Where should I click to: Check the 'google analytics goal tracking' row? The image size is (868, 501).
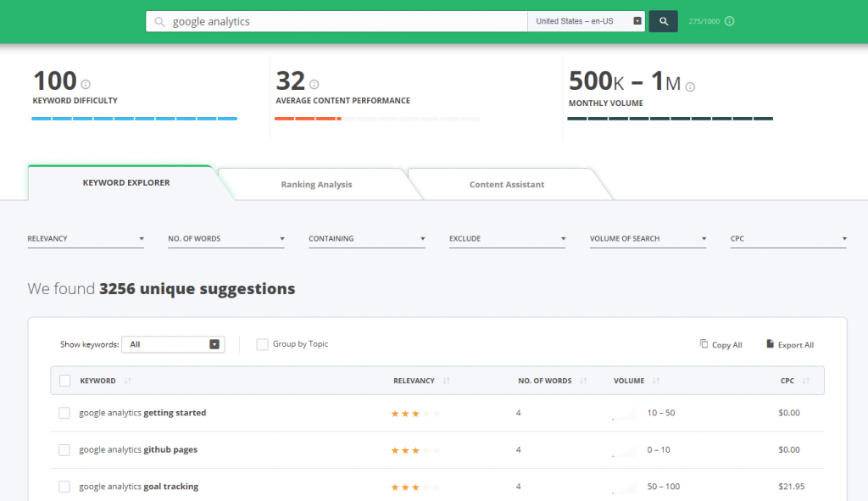pos(64,487)
